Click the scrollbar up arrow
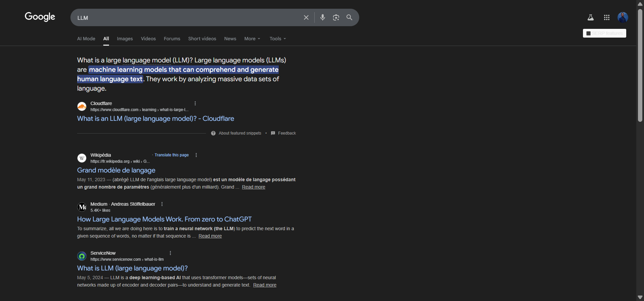 click(640, 4)
